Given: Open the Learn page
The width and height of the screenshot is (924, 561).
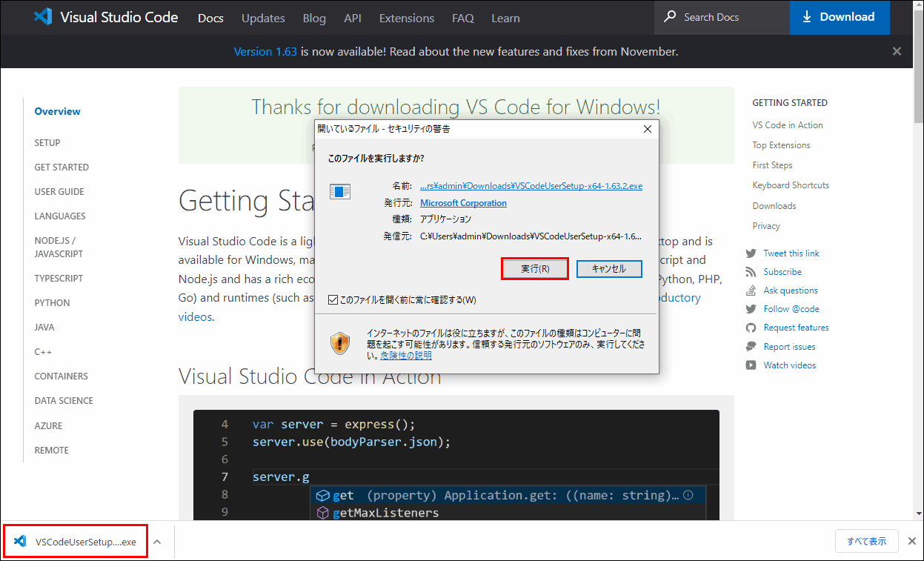Looking at the screenshot, I should (x=505, y=18).
